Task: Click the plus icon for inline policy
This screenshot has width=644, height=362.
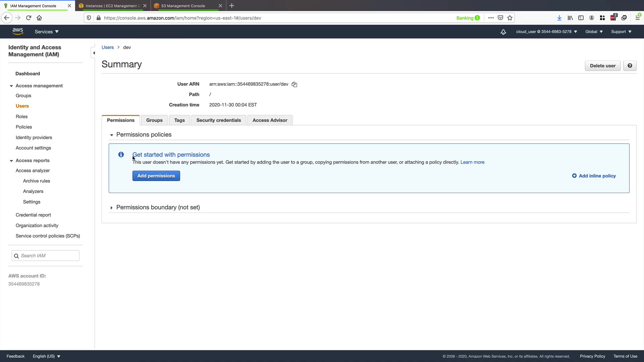Action: pyautogui.click(x=574, y=176)
